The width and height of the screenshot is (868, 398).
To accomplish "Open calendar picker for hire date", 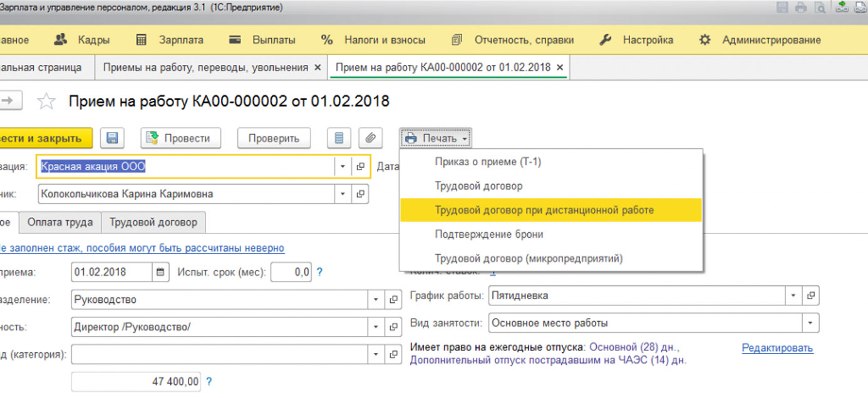I will tap(161, 272).
